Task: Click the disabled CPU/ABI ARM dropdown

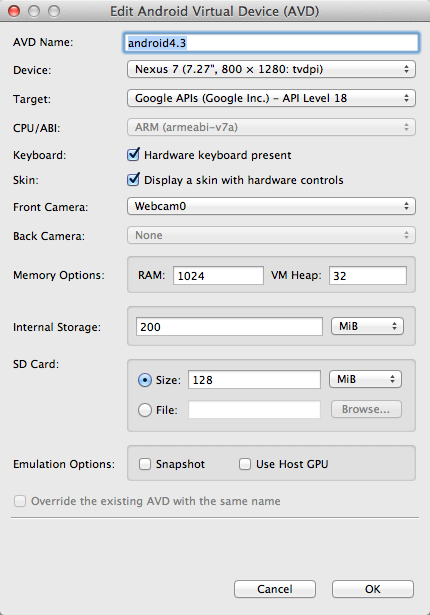Action: tap(271, 127)
